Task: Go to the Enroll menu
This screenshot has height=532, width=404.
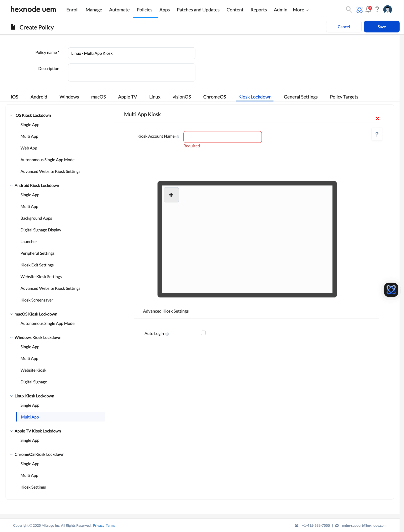Action: [72, 10]
